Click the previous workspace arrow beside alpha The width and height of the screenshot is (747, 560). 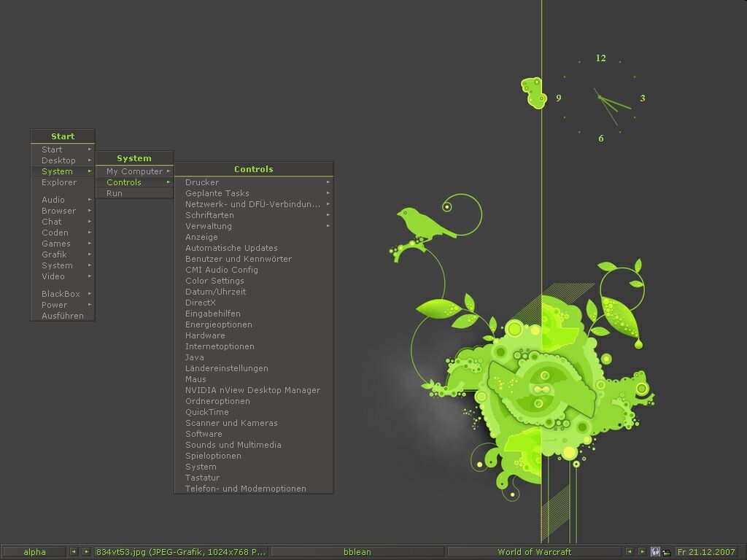74,551
